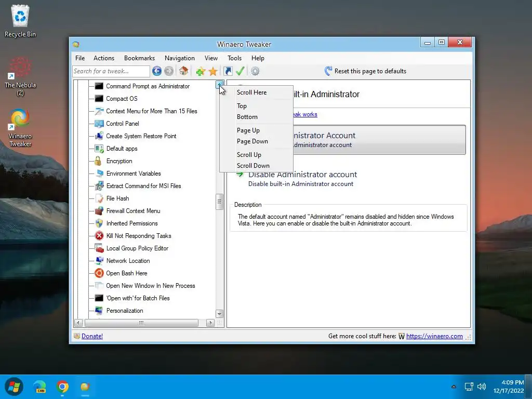Click the Inherited Permissions shield icon
The height and width of the screenshot is (399, 532).
click(x=99, y=223)
